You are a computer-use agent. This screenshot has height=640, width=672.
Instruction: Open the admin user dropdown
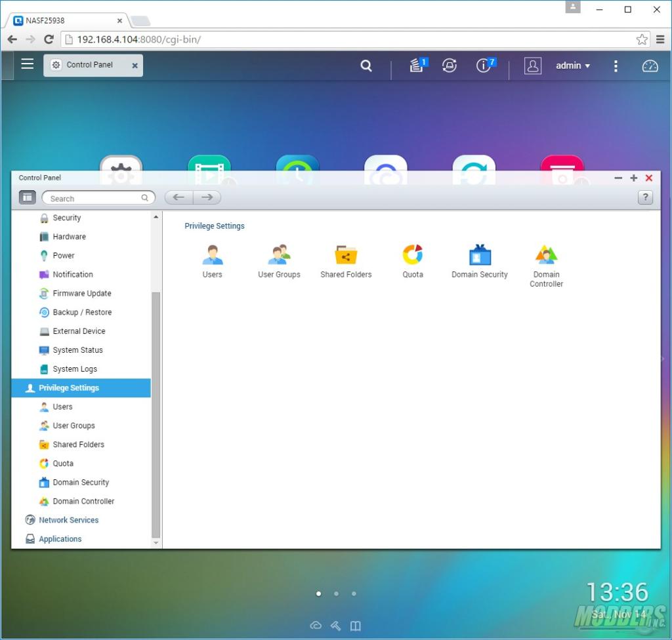coord(573,66)
